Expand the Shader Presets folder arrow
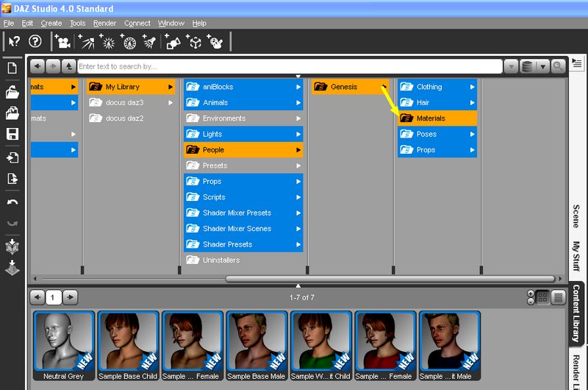Image resolution: width=588 pixels, height=390 pixels. (298, 244)
